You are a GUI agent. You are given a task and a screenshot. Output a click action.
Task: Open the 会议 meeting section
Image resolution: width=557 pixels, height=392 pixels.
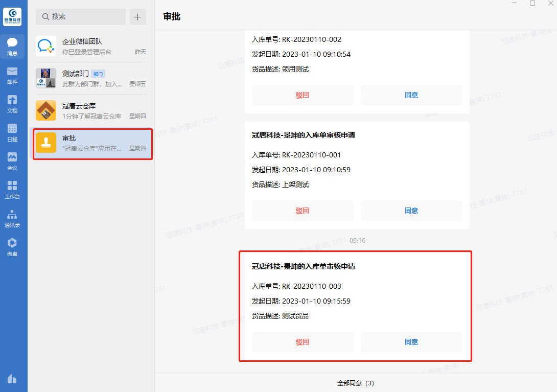tap(12, 162)
